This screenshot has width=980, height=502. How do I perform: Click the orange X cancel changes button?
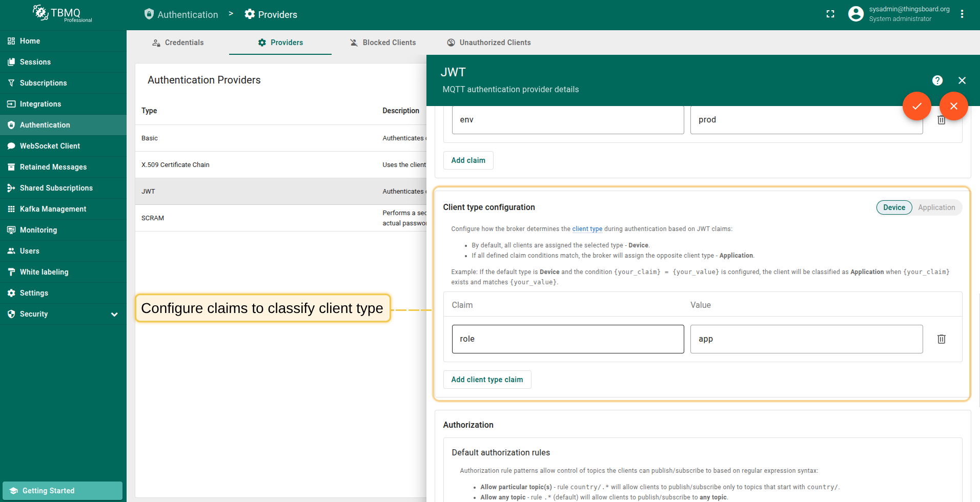[953, 106]
